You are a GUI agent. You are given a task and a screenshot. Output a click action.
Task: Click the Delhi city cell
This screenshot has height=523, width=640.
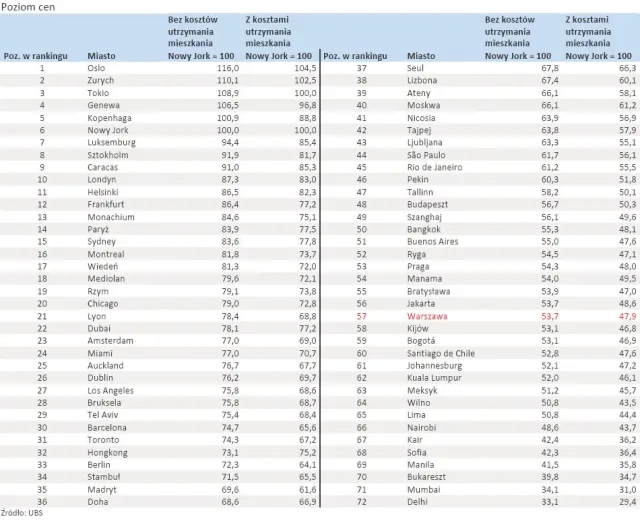pyautogui.click(x=419, y=503)
